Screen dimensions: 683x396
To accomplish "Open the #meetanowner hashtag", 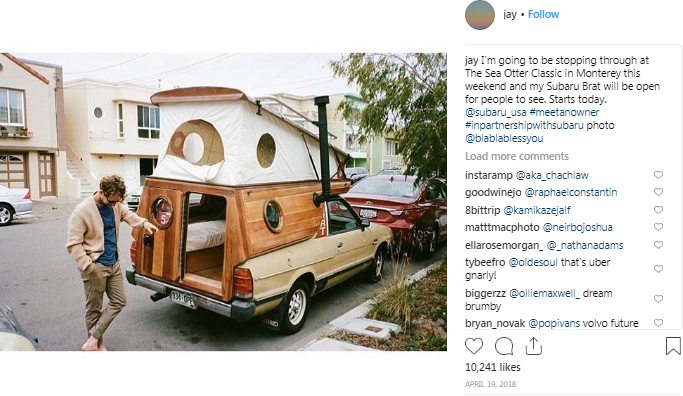I will tap(564, 112).
